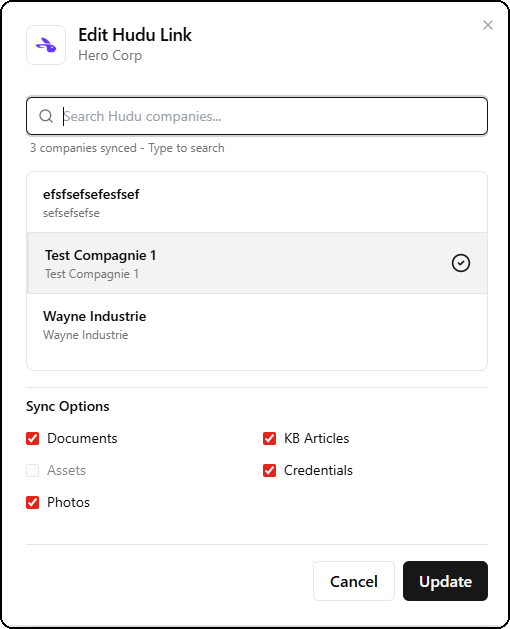
Task: Click the Cancel button
Action: (x=354, y=581)
